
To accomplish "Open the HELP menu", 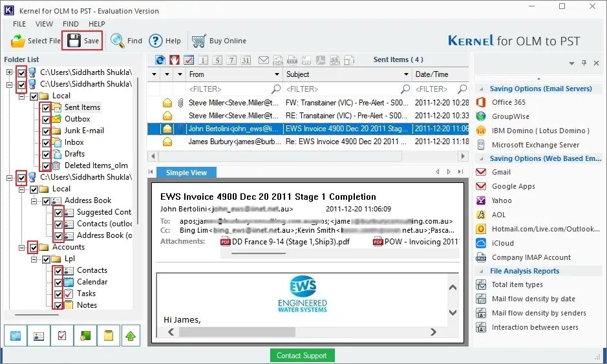I will 97,24.
